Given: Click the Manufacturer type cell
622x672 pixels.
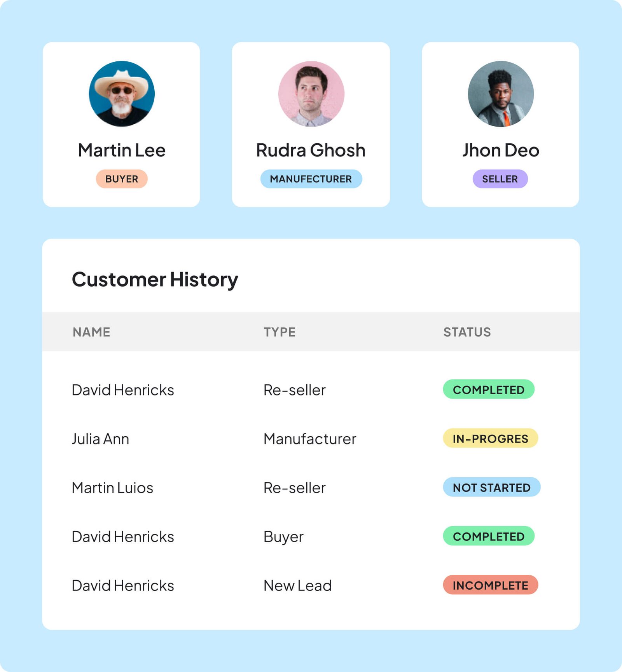Looking at the screenshot, I should coord(310,439).
